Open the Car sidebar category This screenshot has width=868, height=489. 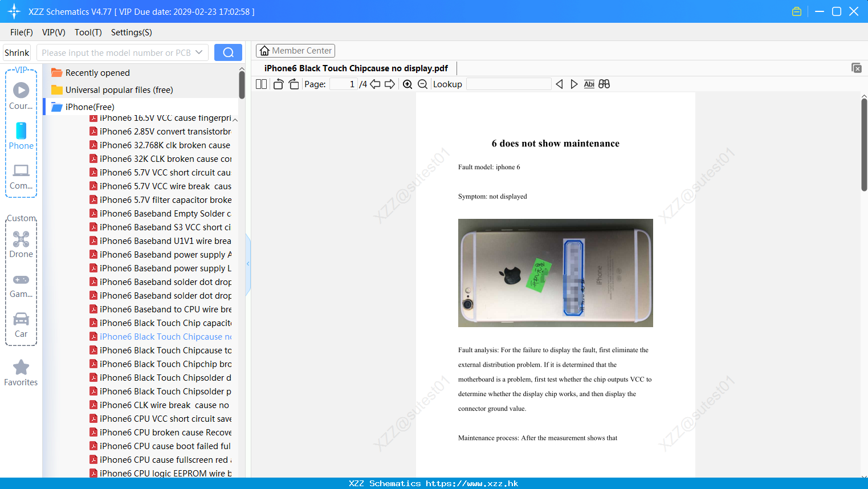21,325
